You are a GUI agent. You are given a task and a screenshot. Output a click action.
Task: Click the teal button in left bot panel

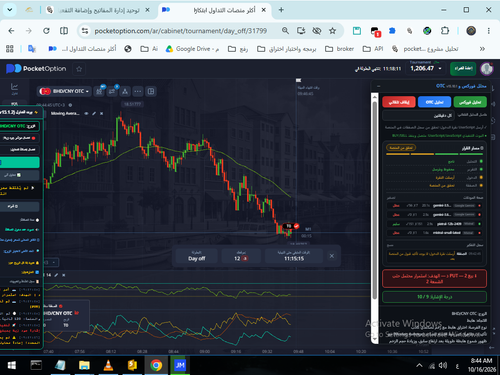[20, 162]
